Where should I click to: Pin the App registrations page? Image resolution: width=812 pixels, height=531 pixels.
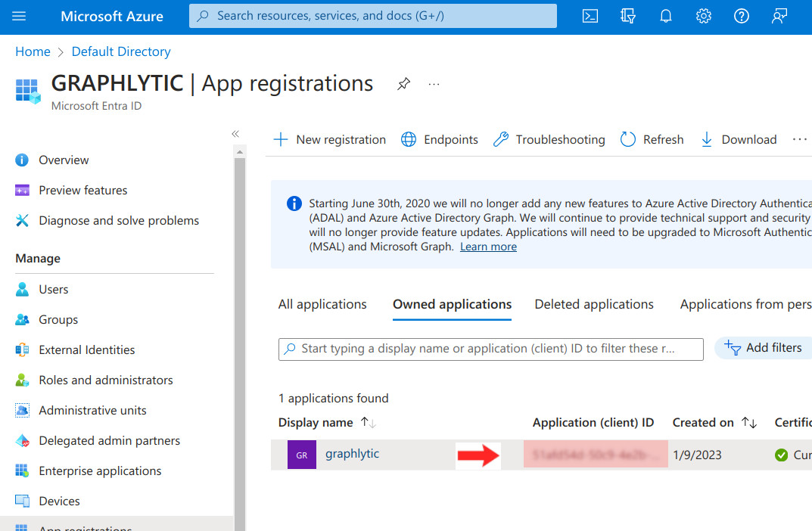(404, 84)
